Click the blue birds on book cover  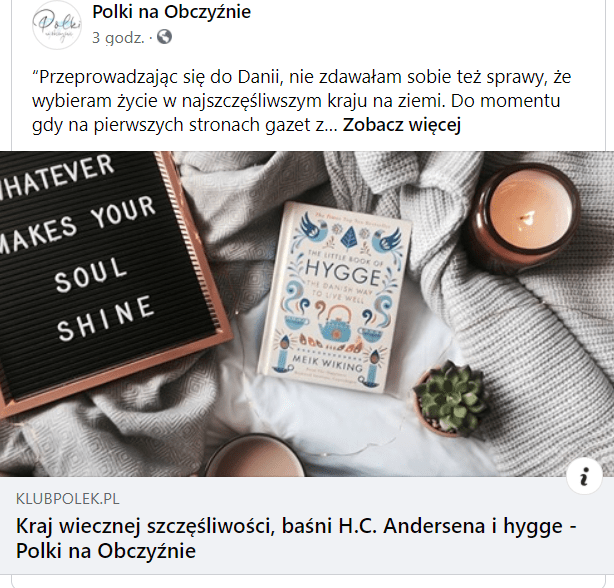348,233
